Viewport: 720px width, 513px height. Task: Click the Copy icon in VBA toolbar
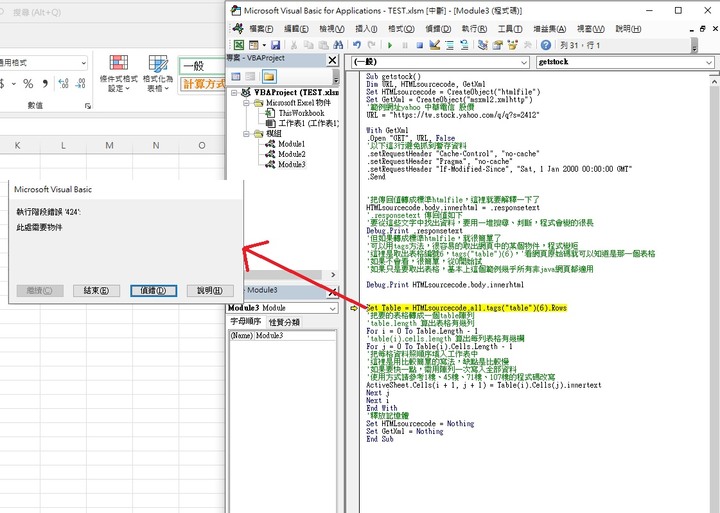(309, 45)
